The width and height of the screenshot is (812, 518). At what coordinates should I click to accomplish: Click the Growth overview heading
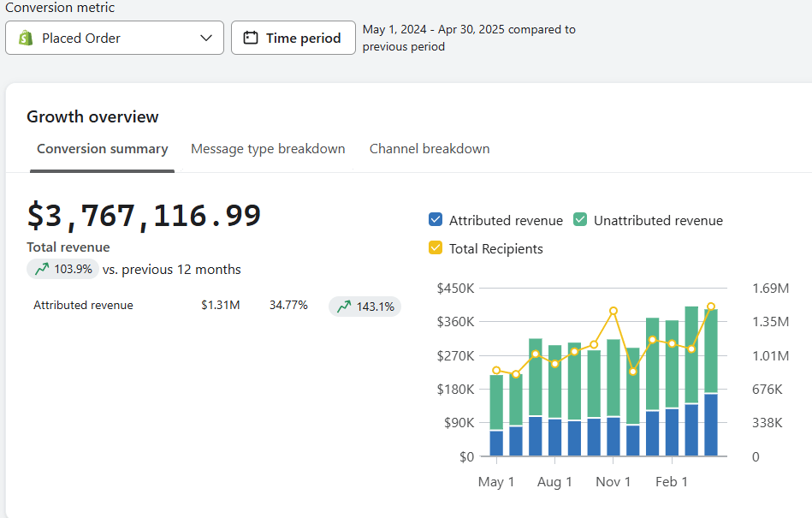(x=92, y=117)
